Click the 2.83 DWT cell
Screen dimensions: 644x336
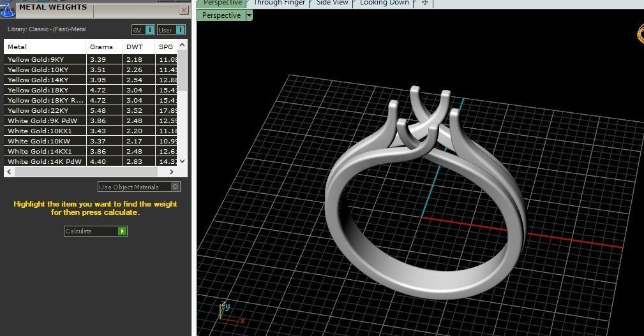pos(139,161)
